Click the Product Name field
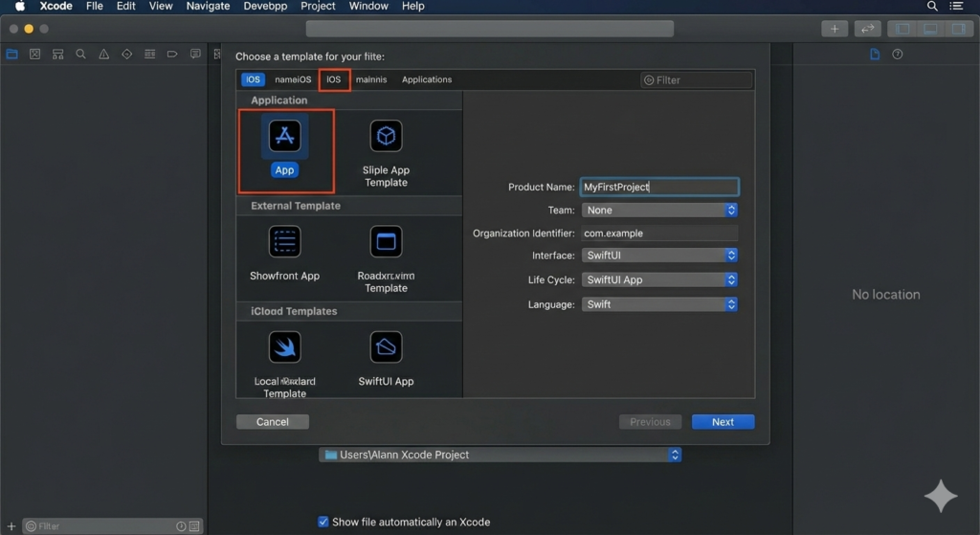This screenshot has width=980, height=535. 659,187
